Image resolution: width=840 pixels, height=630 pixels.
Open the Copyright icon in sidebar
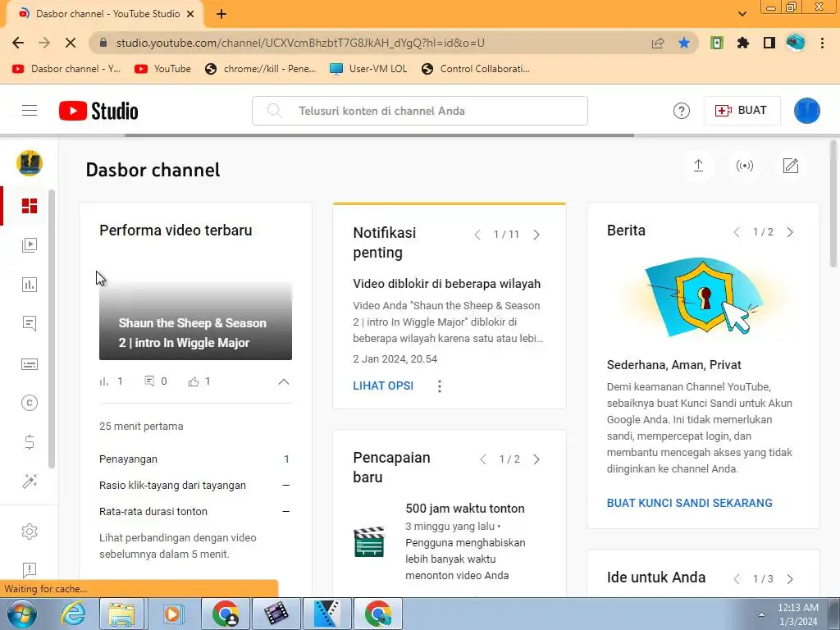click(30, 403)
